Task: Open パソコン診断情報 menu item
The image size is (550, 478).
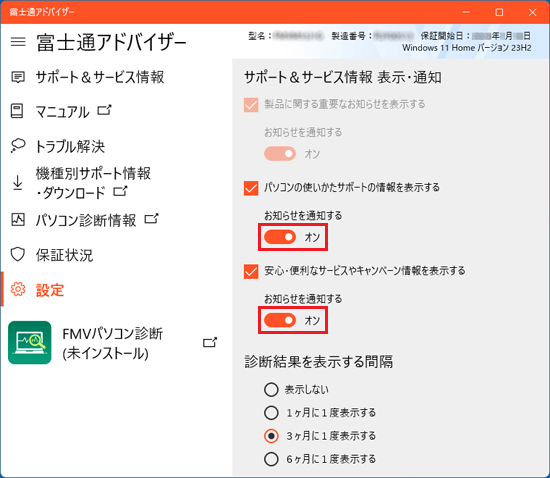Action: tap(86, 220)
